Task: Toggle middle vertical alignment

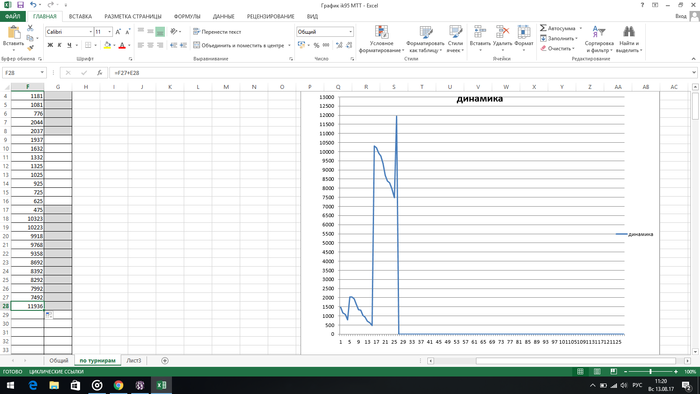Action: click(150, 32)
